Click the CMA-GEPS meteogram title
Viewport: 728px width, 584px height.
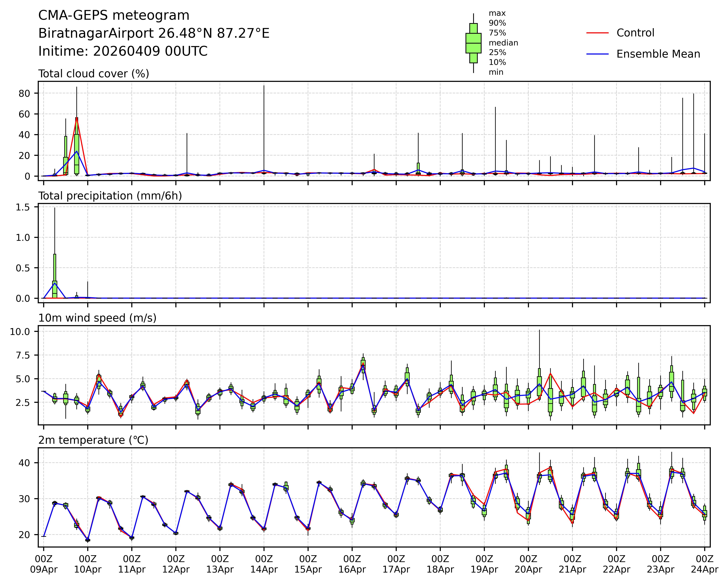[x=114, y=16]
